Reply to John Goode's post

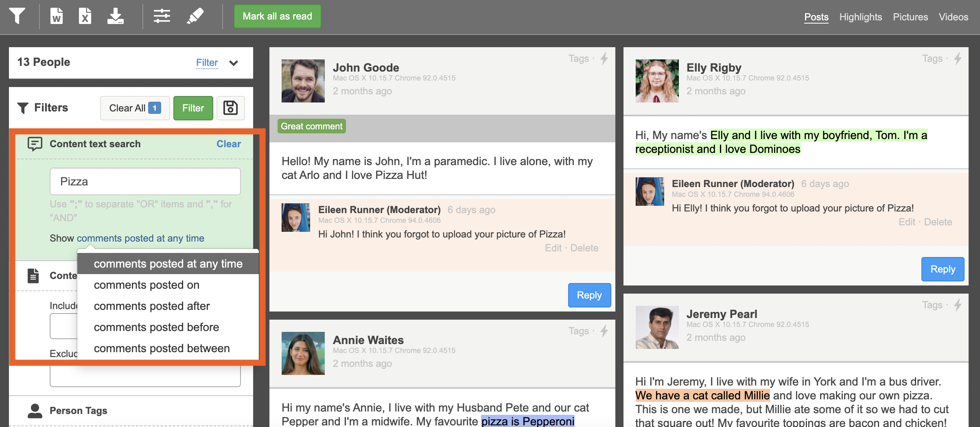point(589,295)
